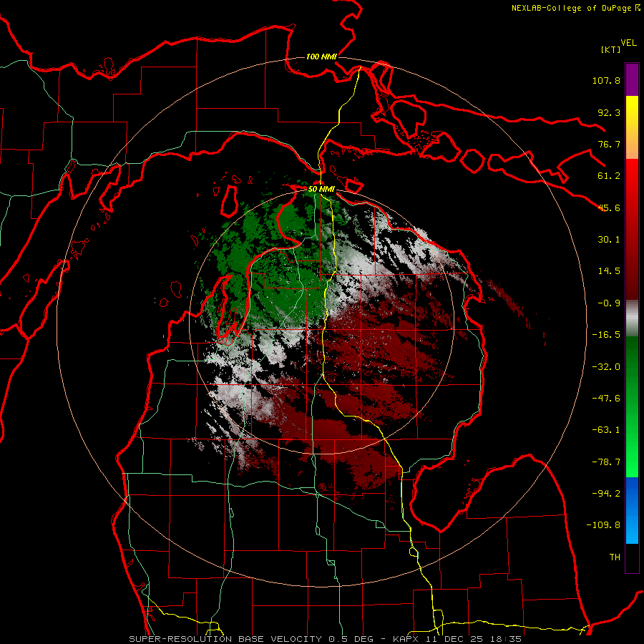Click the -47.6 velocity scale value
This screenshot has width=644, height=644.
point(606,399)
